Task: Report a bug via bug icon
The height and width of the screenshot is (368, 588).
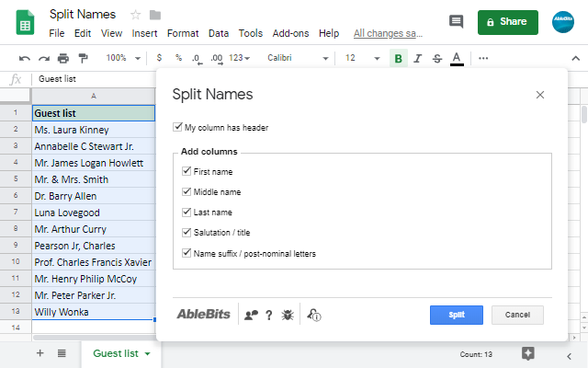Action: click(x=288, y=315)
